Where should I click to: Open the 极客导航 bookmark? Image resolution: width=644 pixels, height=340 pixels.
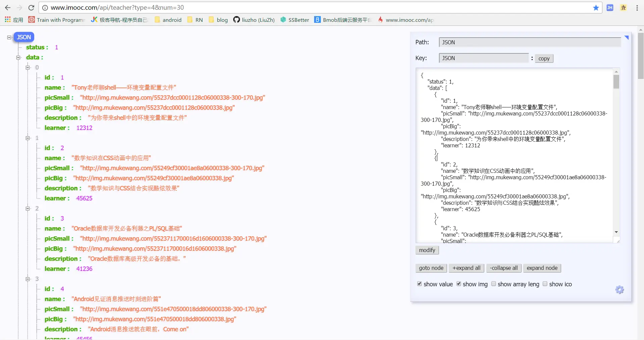pyautogui.click(x=119, y=20)
